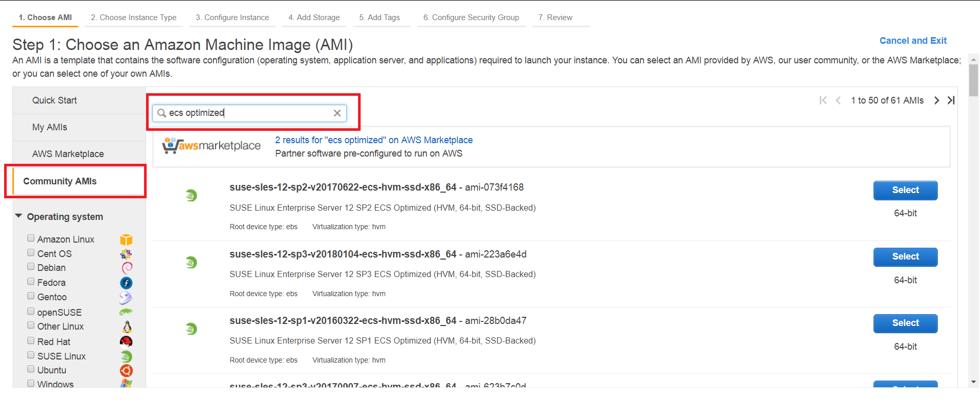Clear the search field with the X icon

point(337,113)
